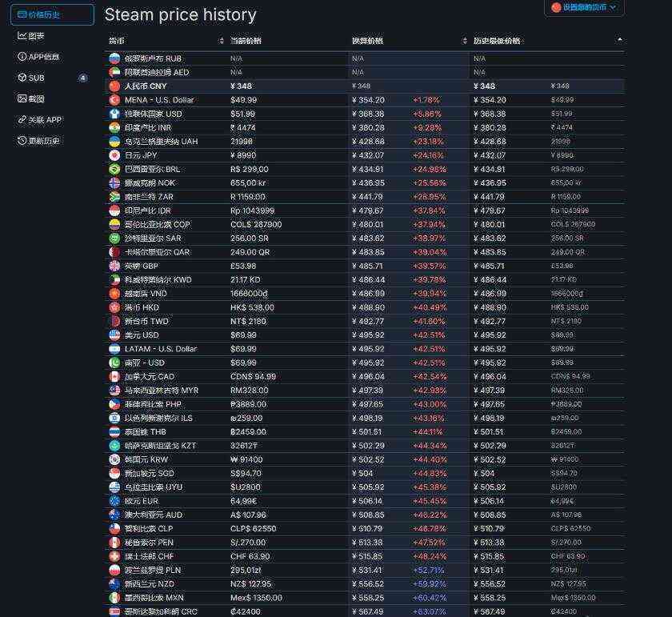Click the UAE flag in the AED row
The height and width of the screenshot is (617, 672).
(x=114, y=72)
